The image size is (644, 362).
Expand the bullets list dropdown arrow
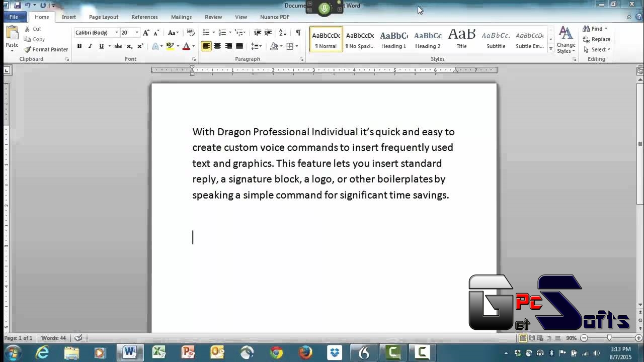214,33
